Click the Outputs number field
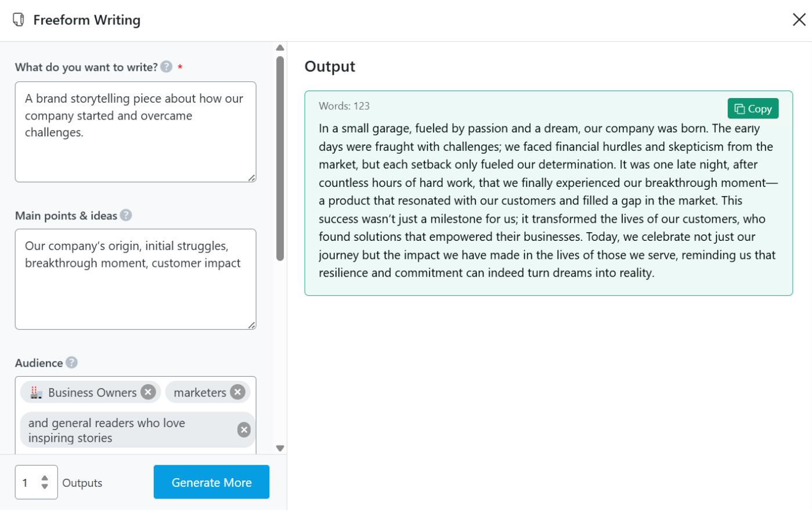 (x=28, y=482)
